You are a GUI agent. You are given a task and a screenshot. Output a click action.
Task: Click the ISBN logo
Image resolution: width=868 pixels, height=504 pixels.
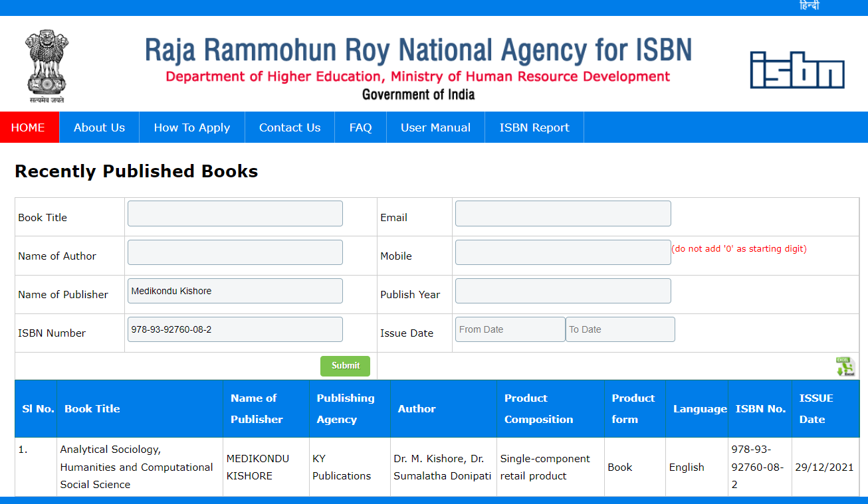coord(797,70)
